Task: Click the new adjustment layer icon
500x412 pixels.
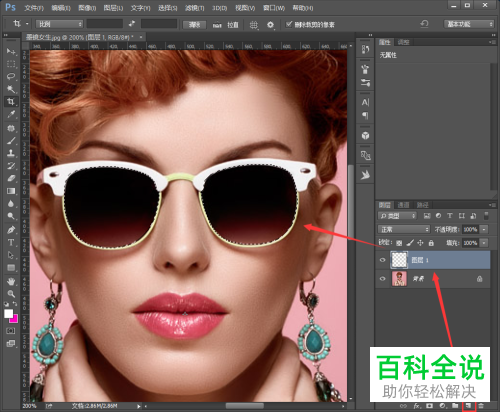Action: coord(442,406)
